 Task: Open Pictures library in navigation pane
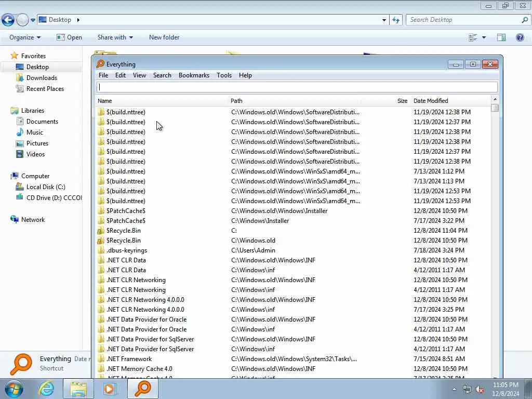coord(37,143)
